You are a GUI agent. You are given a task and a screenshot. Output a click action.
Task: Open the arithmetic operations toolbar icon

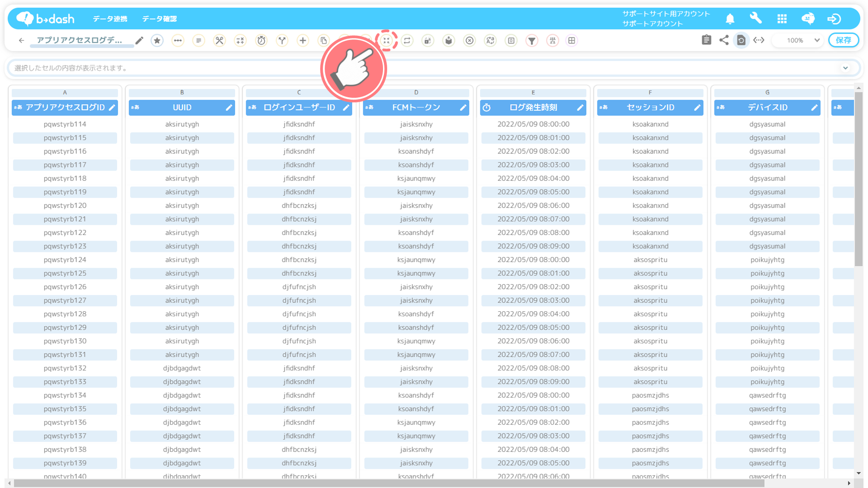pos(240,40)
